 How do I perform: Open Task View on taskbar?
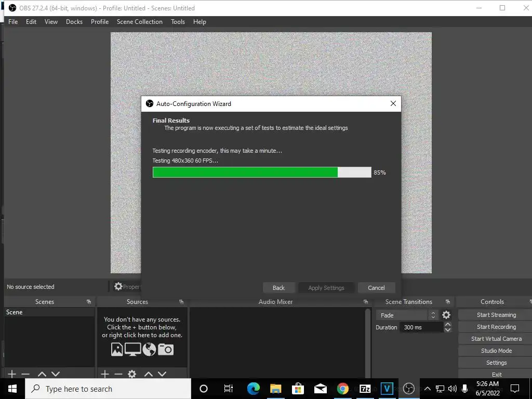[x=229, y=389]
